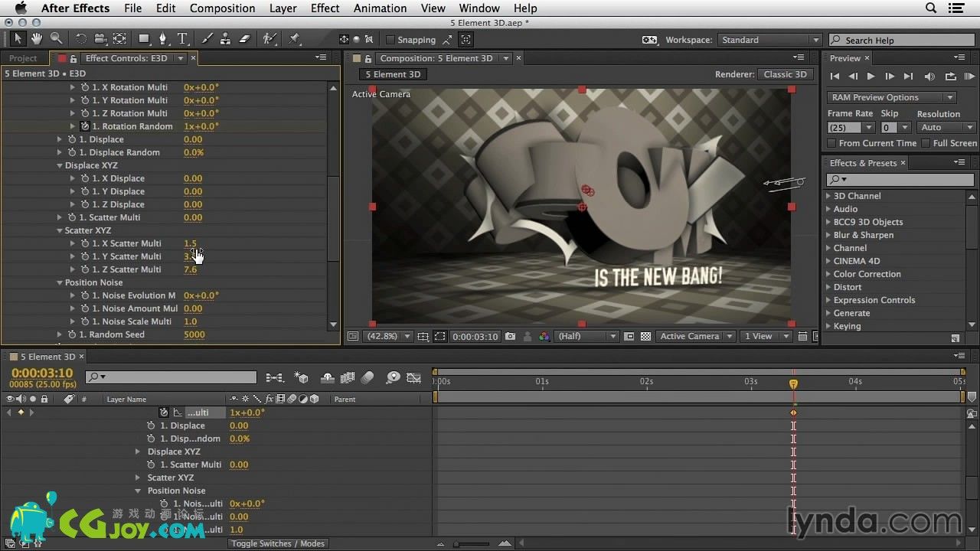Enable the From Current Time checkbox
Screen dimensions: 980x551
click(831, 143)
